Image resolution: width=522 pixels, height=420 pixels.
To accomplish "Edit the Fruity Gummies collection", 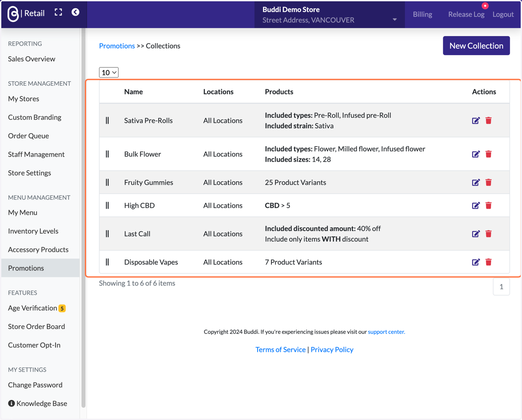I will point(476,182).
